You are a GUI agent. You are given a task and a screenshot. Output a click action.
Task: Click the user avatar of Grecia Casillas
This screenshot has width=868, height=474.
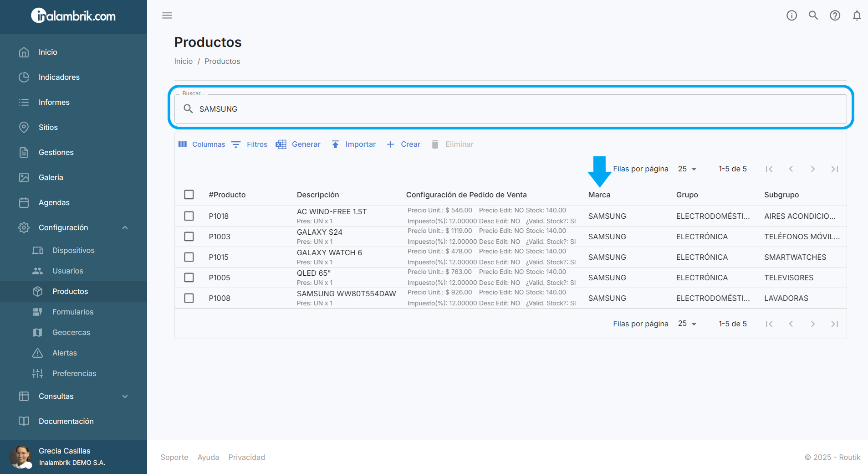click(x=20, y=457)
